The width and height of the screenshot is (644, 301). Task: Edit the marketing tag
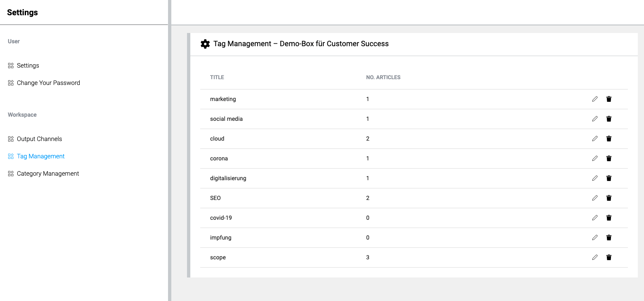[x=595, y=99]
